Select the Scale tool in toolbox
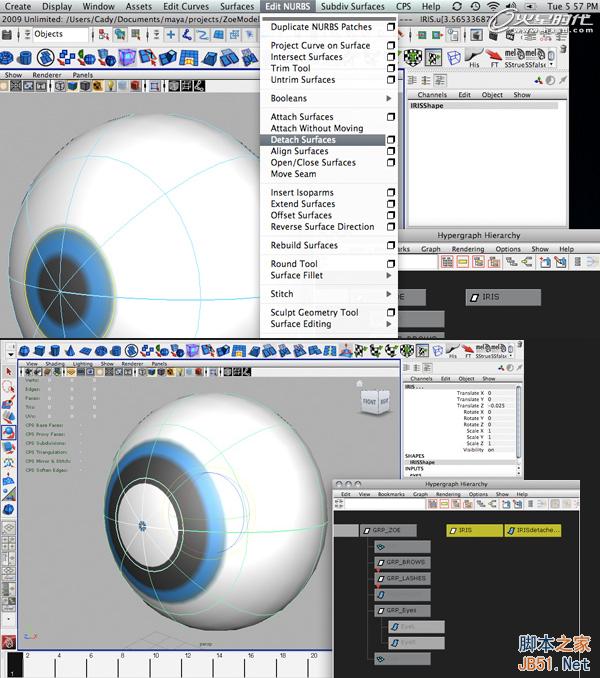Screen dimensions: 600x678 (9, 447)
